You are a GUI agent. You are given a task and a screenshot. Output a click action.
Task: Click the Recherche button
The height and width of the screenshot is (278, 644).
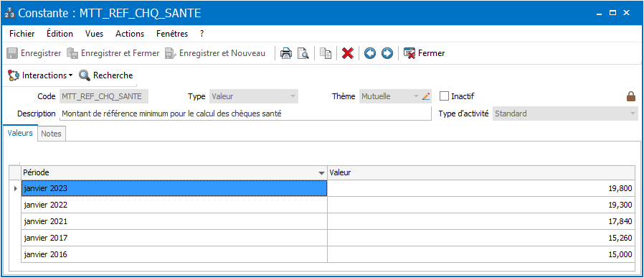point(106,75)
